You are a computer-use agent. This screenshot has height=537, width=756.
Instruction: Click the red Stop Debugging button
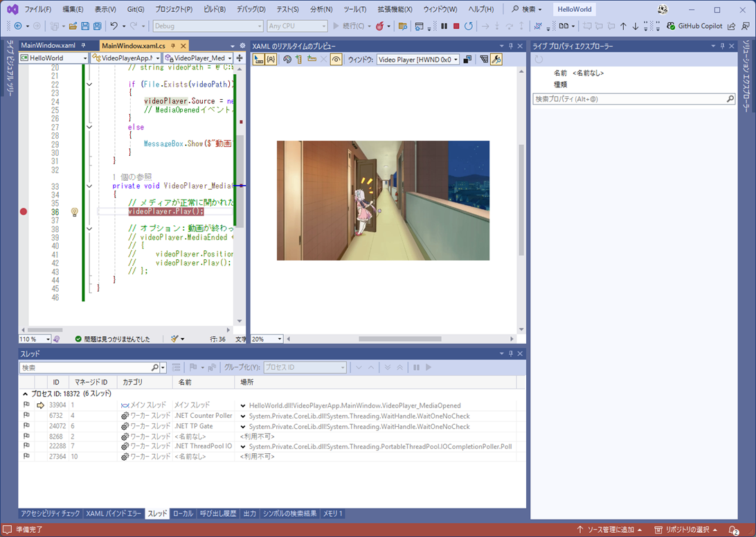tap(456, 26)
